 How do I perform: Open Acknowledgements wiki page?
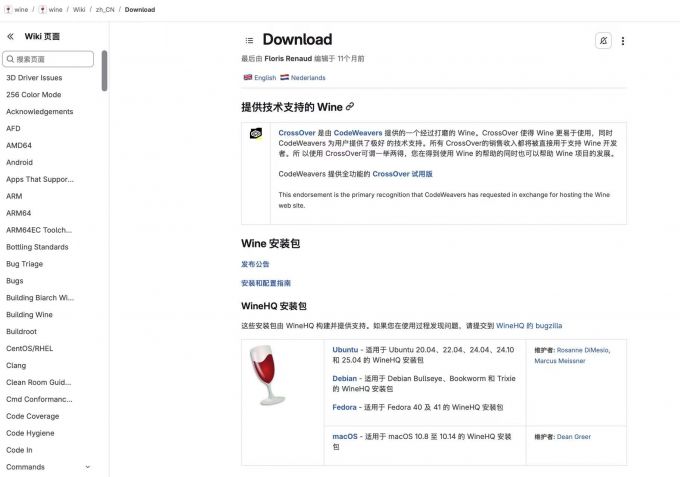point(39,111)
